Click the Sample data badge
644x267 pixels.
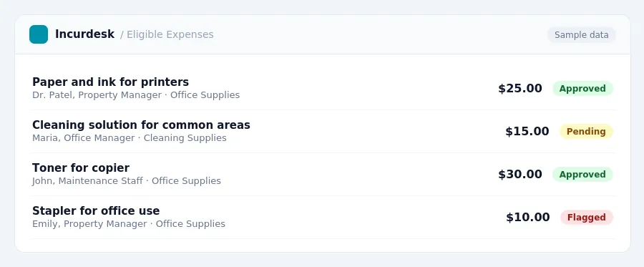[581, 35]
